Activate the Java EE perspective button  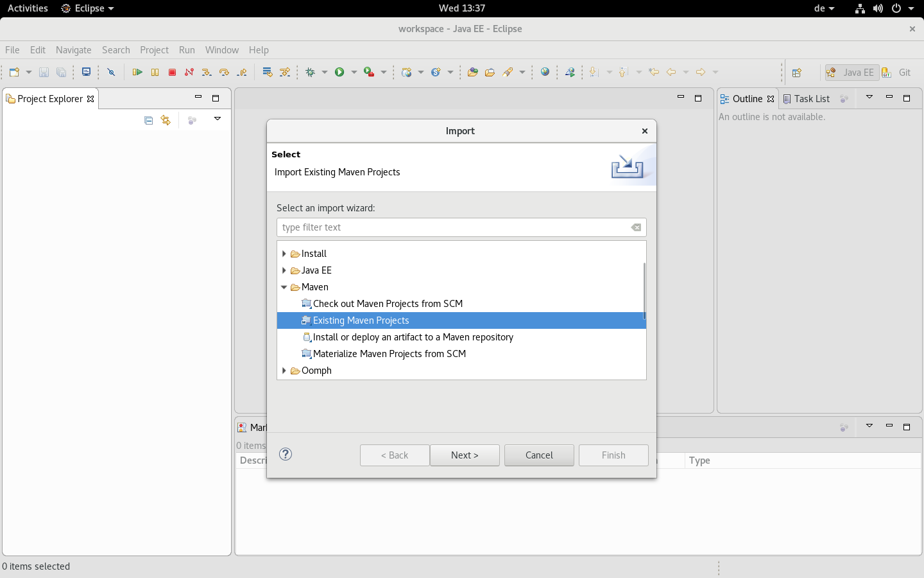(851, 72)
